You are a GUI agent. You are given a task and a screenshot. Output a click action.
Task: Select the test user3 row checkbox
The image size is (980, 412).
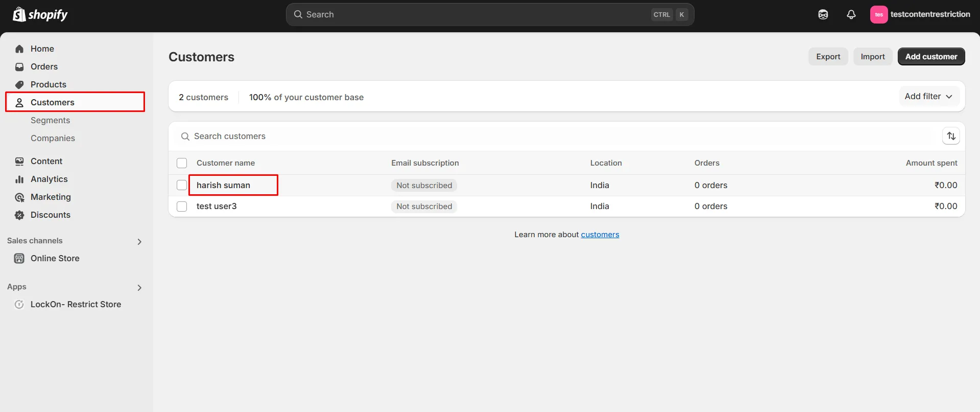tap(182, 207)
